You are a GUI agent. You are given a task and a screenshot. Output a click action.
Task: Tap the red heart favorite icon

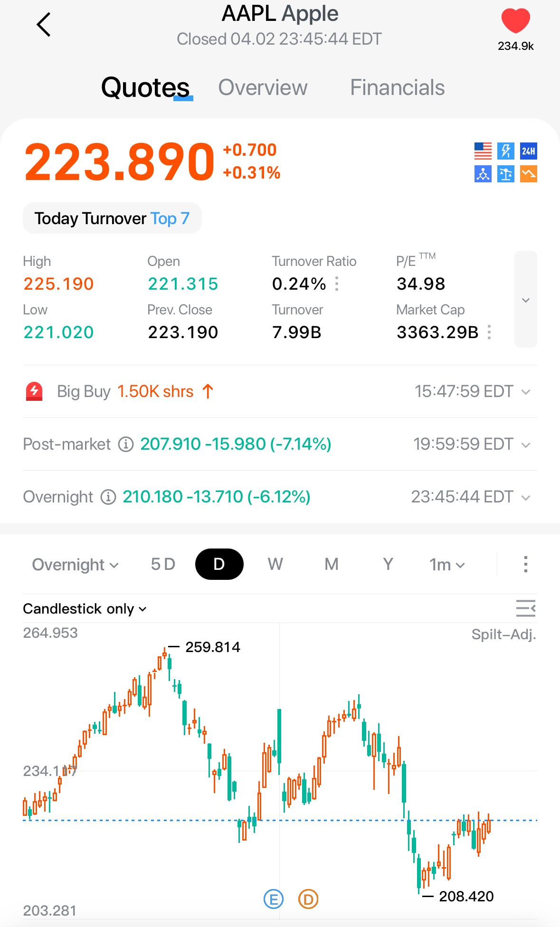515,21
